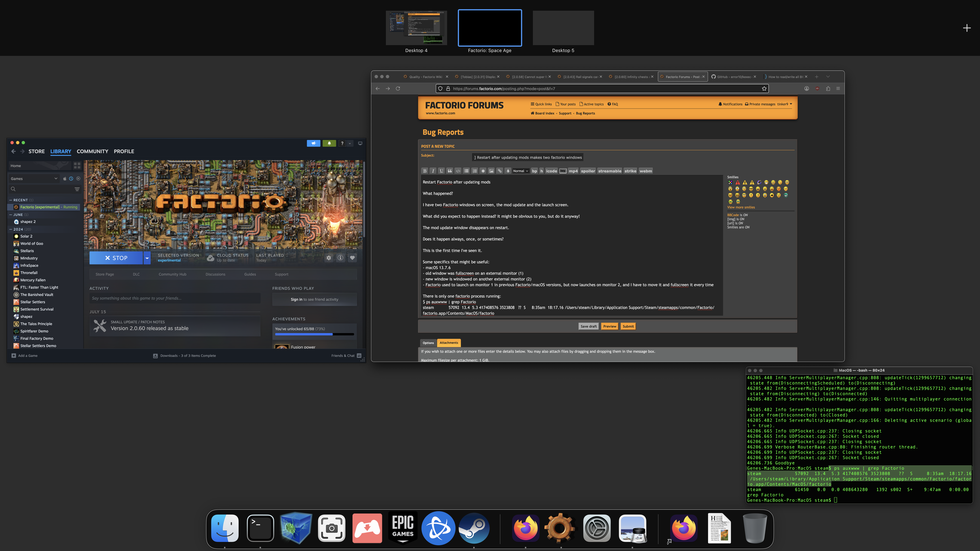Click the Steam library search field

coord(42,189)
